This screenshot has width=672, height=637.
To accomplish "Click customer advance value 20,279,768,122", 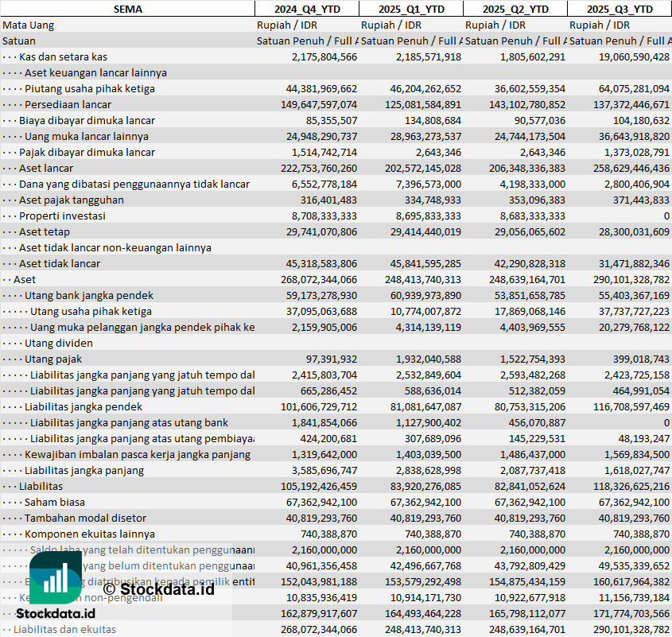I will pos(634,327).
